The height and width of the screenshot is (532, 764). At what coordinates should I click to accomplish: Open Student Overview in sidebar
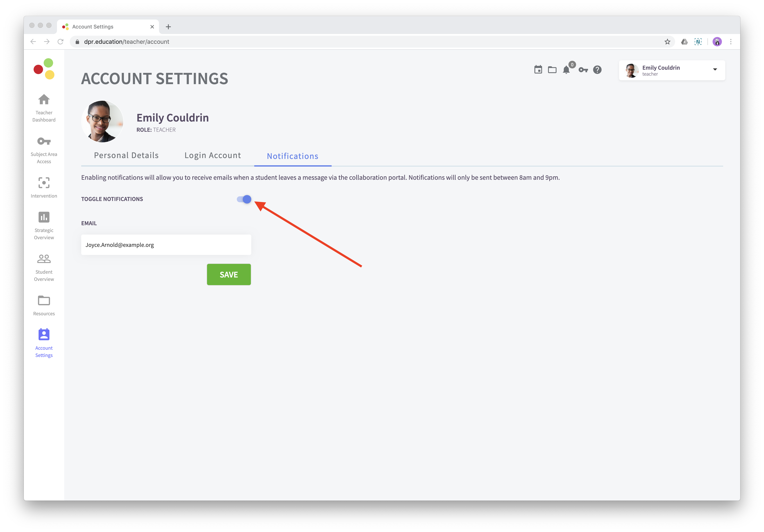click(x=44, y=267)
